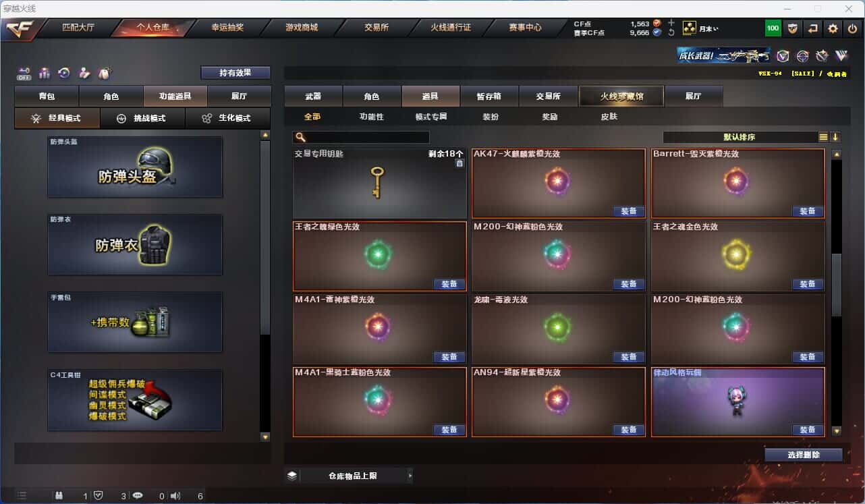The height and width of the screenshot is (504, 865).
Task: Click the plus icon to recharge CF points
Action: pyautogui.click(x=671, y=23)
